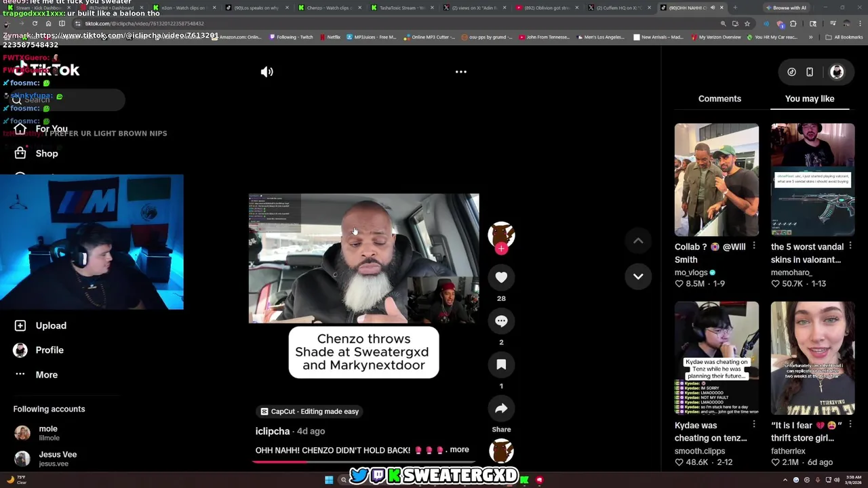The height and width of the screenshot is (488, 868).
Task: Open the Windows Start menu
Action: (329, 480)
